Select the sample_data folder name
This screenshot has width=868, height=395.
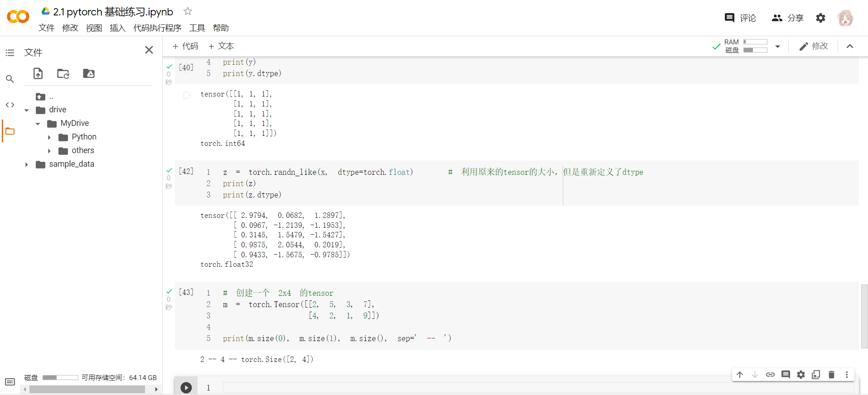[72, 164]
